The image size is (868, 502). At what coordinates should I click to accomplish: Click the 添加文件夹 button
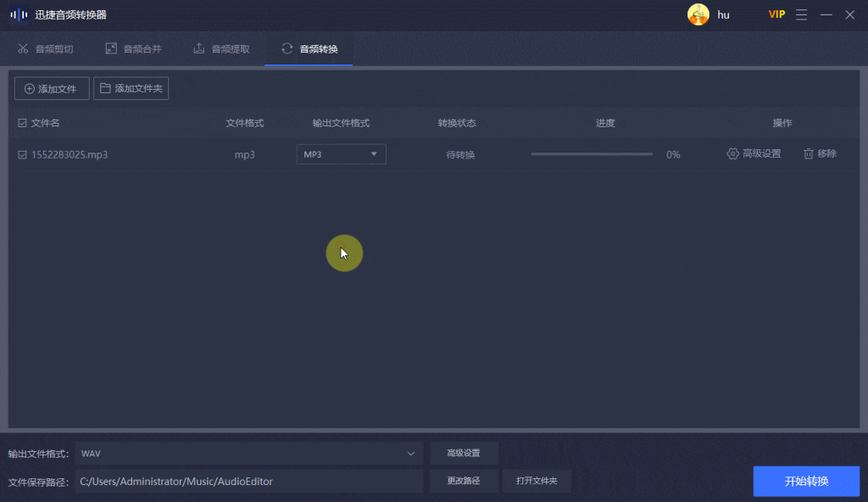pos(131,88)
